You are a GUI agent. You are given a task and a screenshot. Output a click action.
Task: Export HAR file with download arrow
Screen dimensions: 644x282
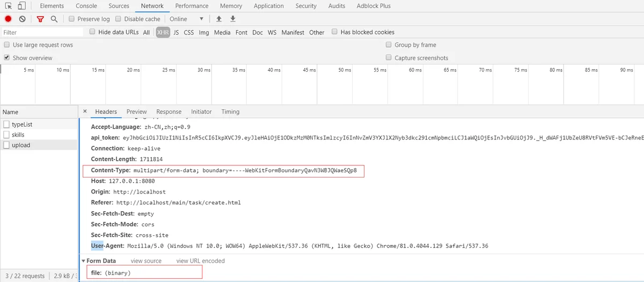click(233, 19)
